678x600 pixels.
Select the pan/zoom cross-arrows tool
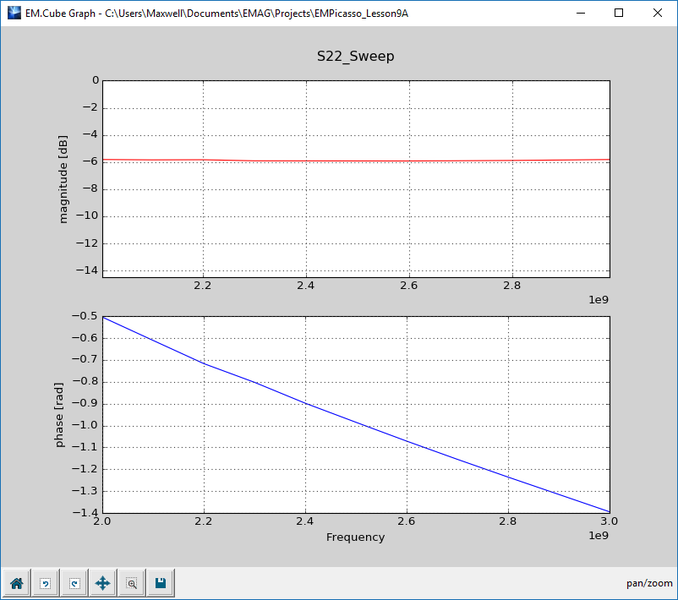(x=103, y=583)
